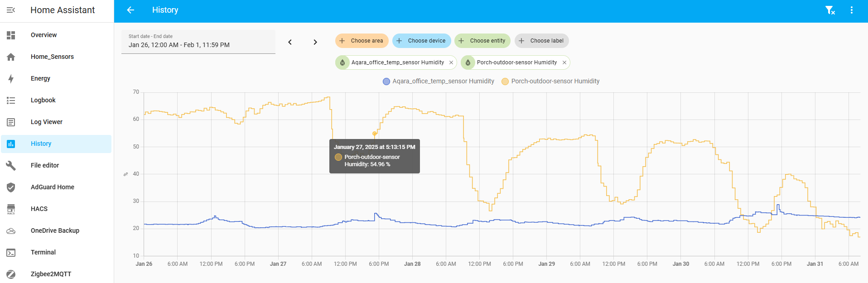Open the Terminal sidebar icon

coord(11,252)
